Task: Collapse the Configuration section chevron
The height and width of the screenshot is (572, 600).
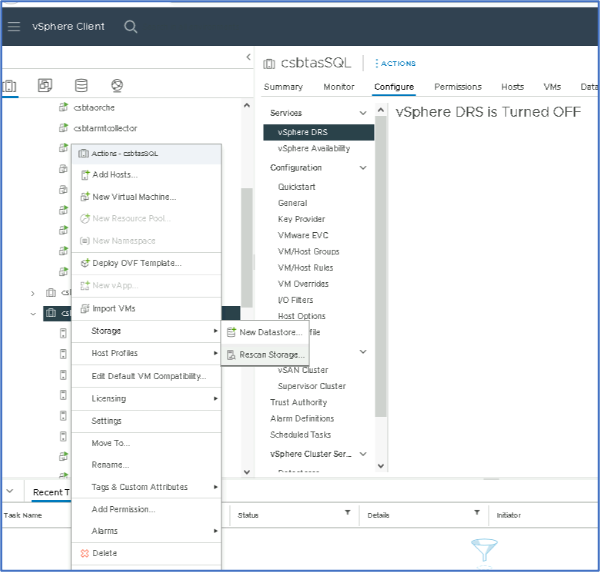Action: [x=363, y=168]
